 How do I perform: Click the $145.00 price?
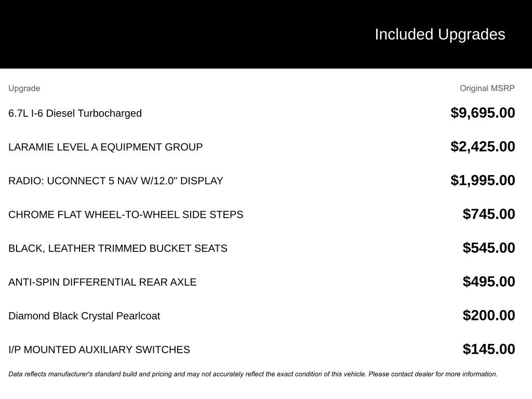[x=489, y=349]
